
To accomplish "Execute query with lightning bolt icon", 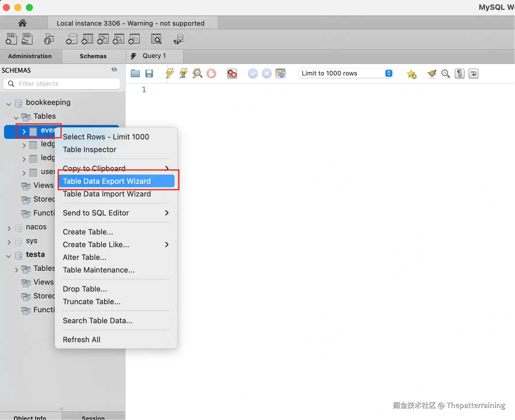I will 170,73.
